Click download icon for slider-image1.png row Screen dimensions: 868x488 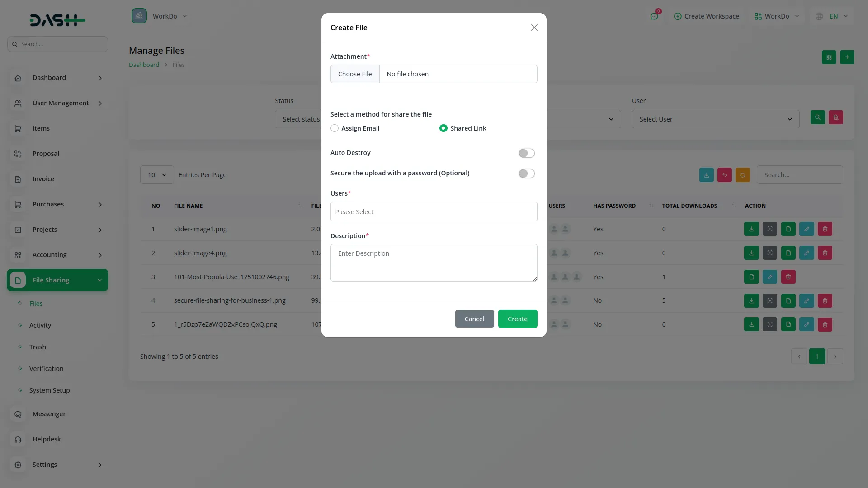coord(751,229)
